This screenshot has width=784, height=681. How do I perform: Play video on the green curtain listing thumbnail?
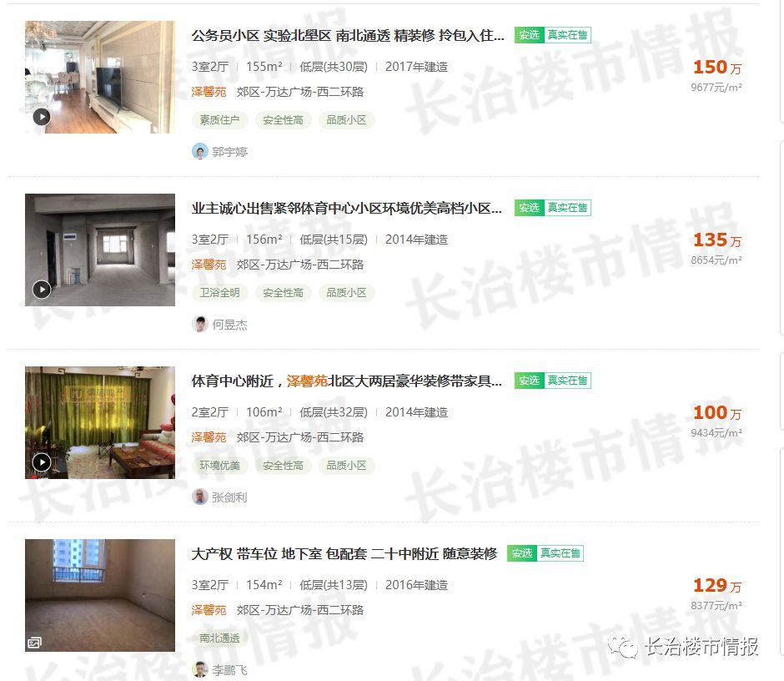[42, 462]
